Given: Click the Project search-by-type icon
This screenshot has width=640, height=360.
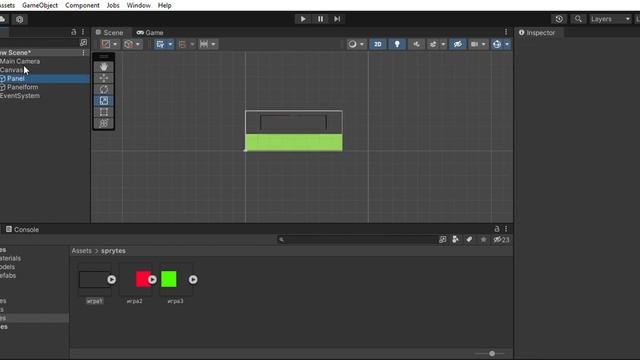Looking at the screenshot, I should click(x=442, y=240).
